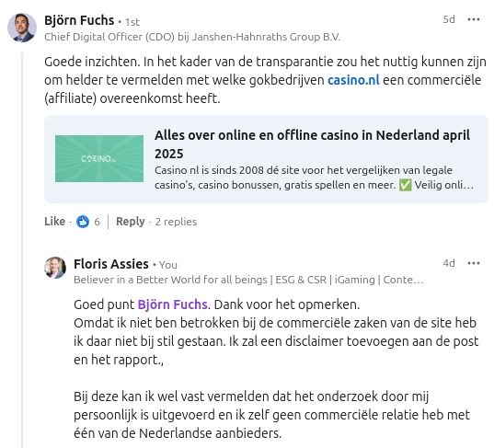Click the Floris Assies author name
This screenshot has width=494, height=448.
point(111,264)
